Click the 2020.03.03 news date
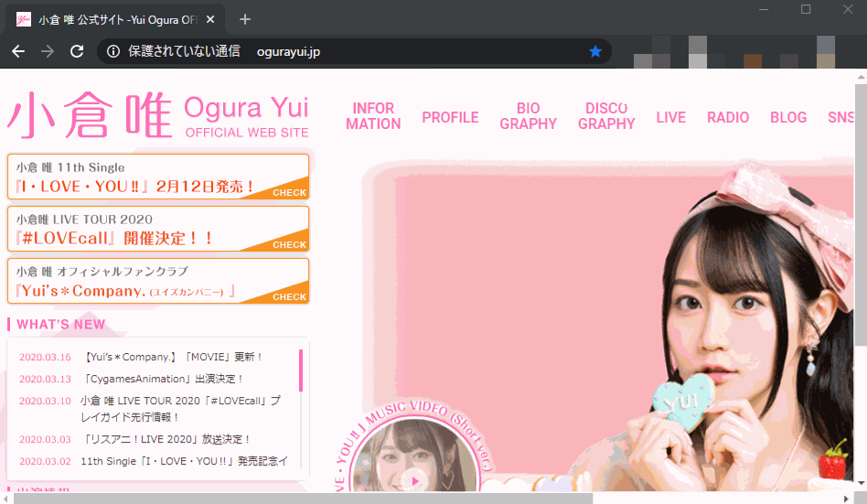 coord(46,439)
